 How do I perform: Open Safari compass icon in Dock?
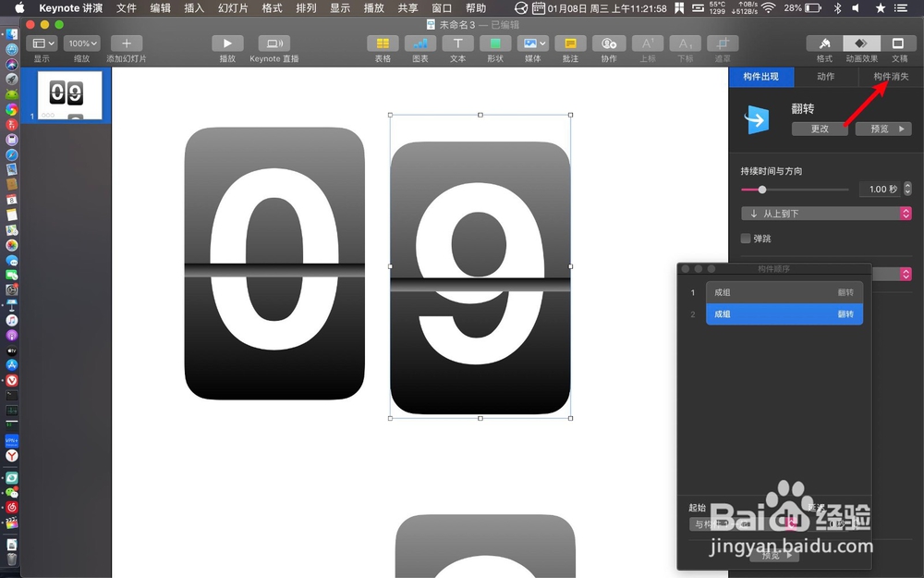click(x=12, y=154)
